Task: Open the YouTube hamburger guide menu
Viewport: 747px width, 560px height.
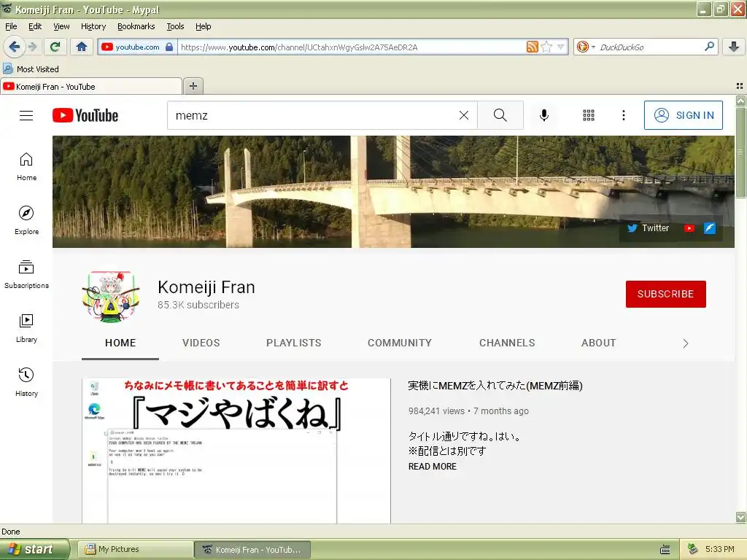Action: coord(26,115)
